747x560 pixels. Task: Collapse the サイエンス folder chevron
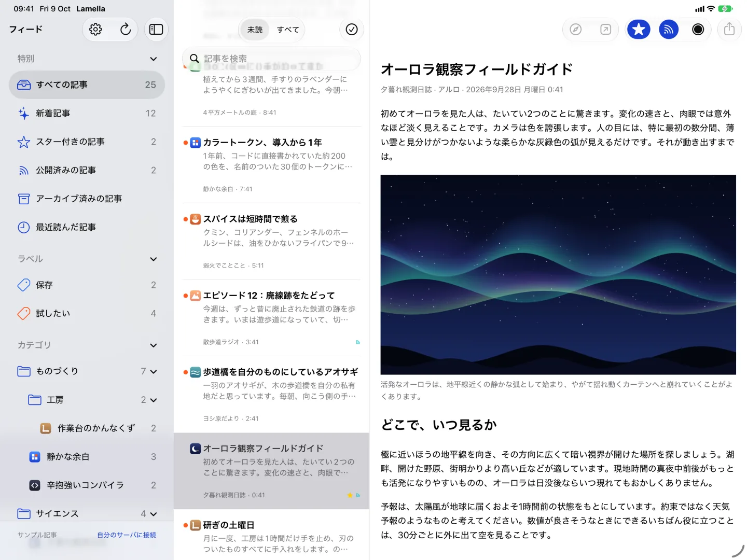pyautogui.click(x=154, y=514)
